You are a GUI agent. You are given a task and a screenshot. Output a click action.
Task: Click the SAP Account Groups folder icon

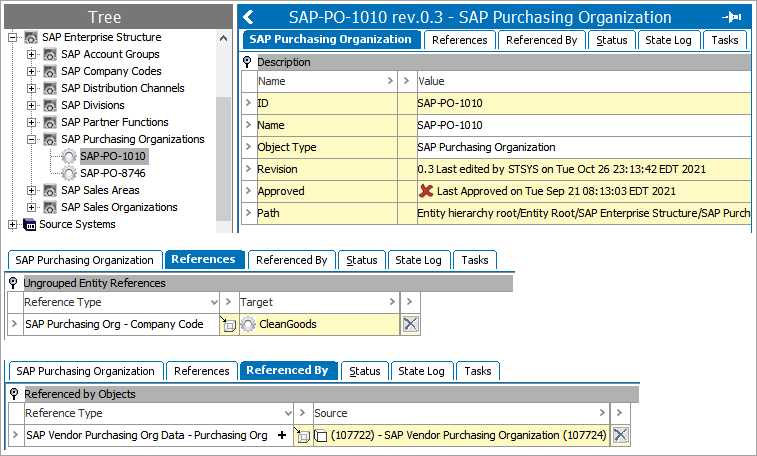point(50,55)
